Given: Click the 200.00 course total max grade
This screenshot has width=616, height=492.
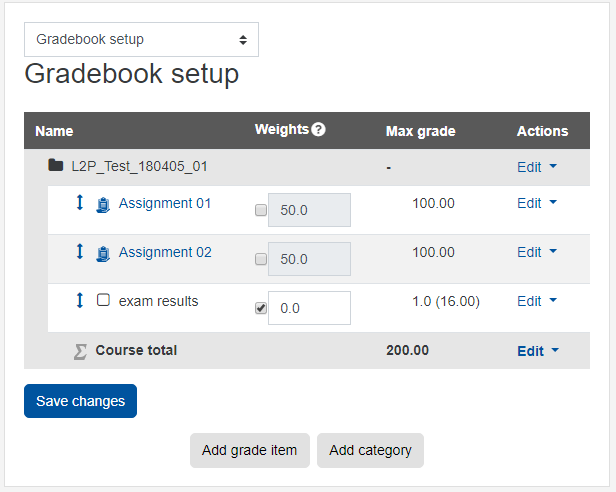Looking at the screenshot, I should click(407, 350).
